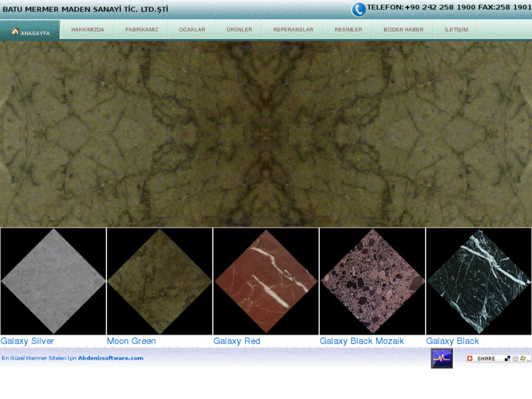
Task: Follow the Galaxy Black link
Action: pyautogui.click(x=452, y=341)
